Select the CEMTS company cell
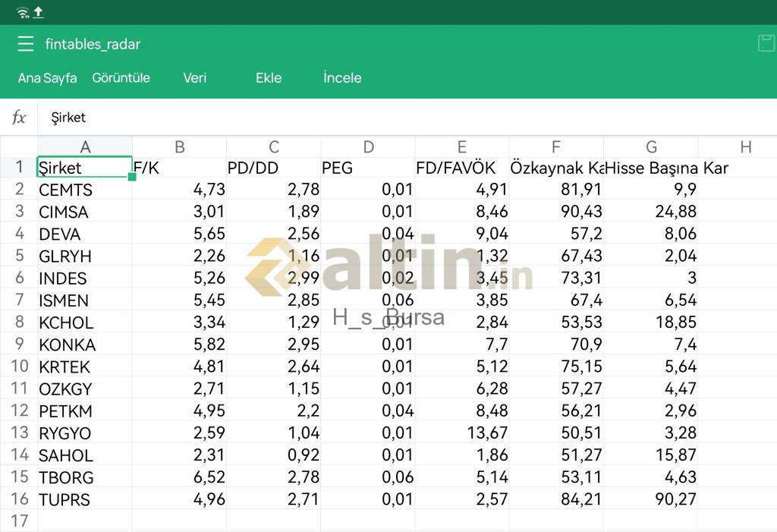Screen dimensions: 777x532 tap(85, 190)
